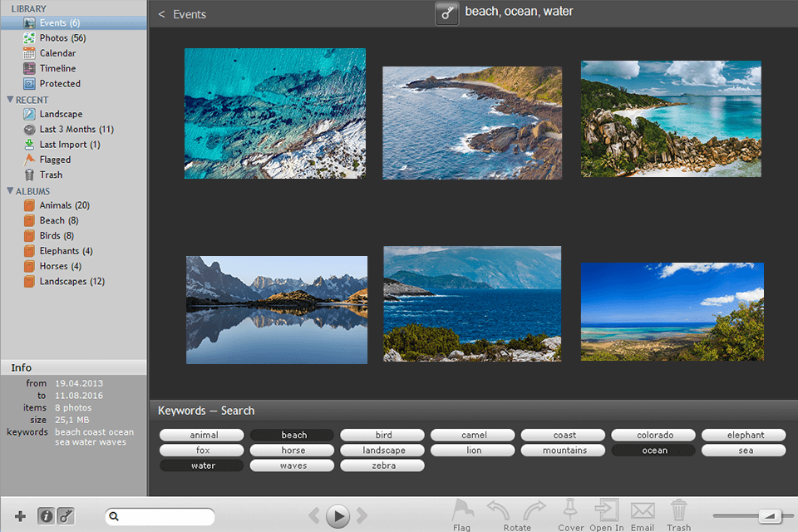Show Flagged photos icon
This screenshot has height=532, width=798.
click(30, 160)
